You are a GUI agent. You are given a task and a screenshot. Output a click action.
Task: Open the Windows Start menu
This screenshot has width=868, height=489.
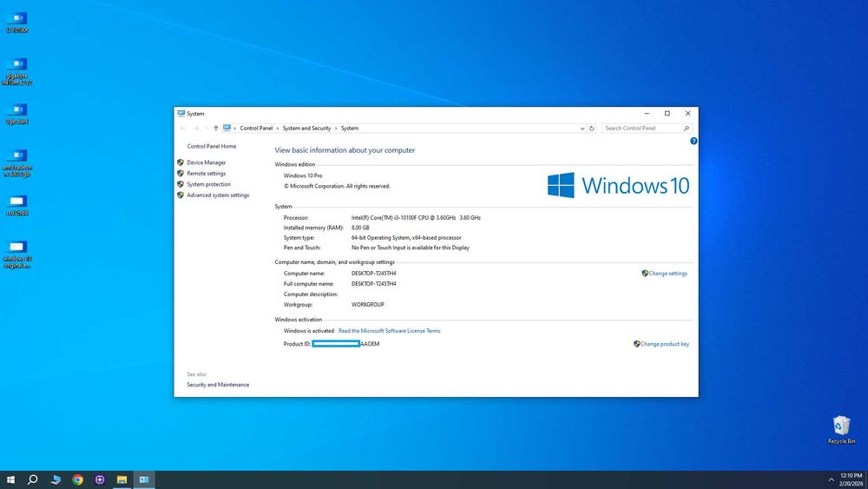tap(10, 479)
